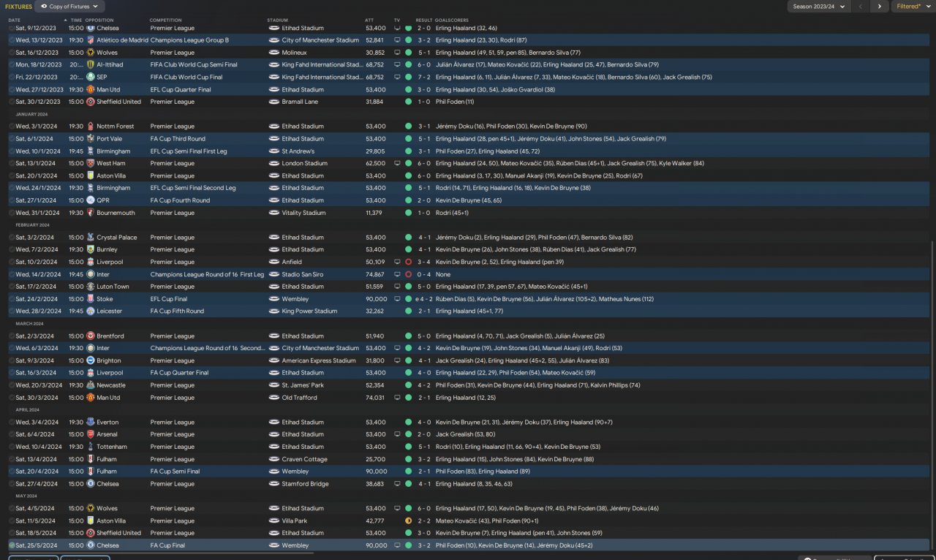Go to the previous season with the left arrow

(861, 7)
